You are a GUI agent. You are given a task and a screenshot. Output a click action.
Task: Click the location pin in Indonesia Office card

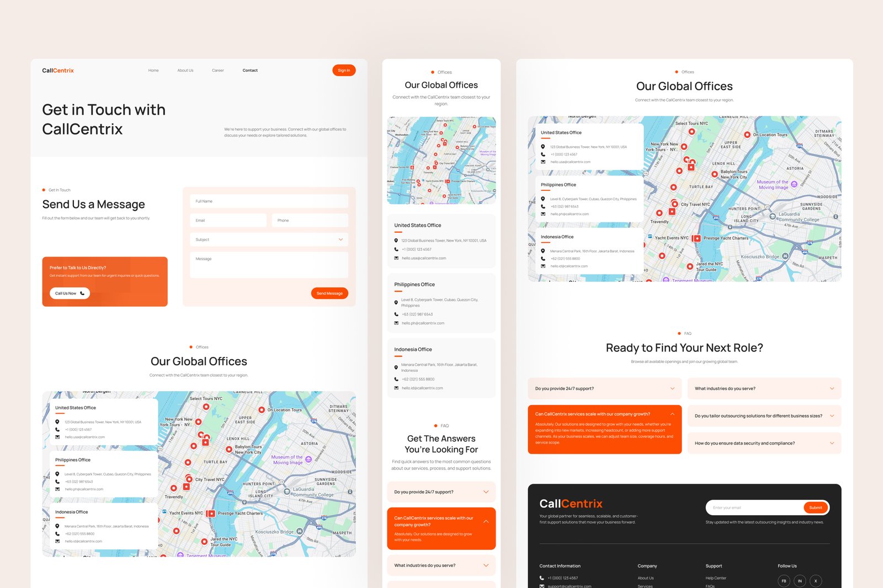[x=543, y=250]
